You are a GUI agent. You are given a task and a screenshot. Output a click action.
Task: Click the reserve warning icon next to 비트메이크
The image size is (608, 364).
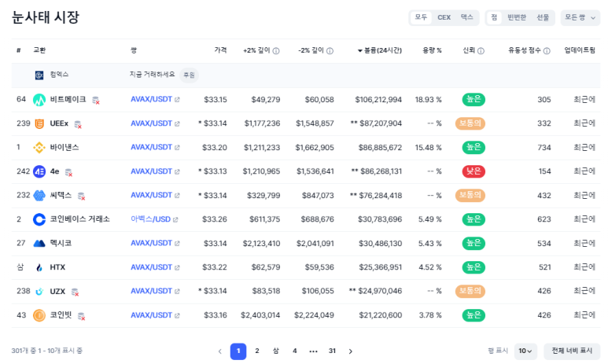coord(96,101)
